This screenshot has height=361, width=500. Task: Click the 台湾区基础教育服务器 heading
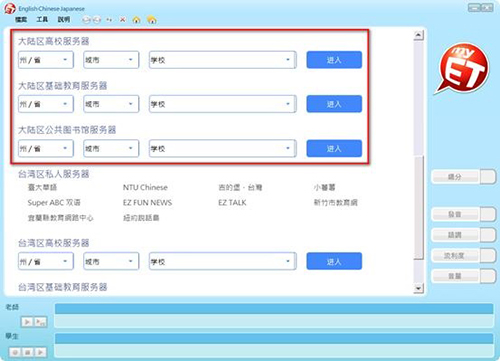[x=63, y=287]
